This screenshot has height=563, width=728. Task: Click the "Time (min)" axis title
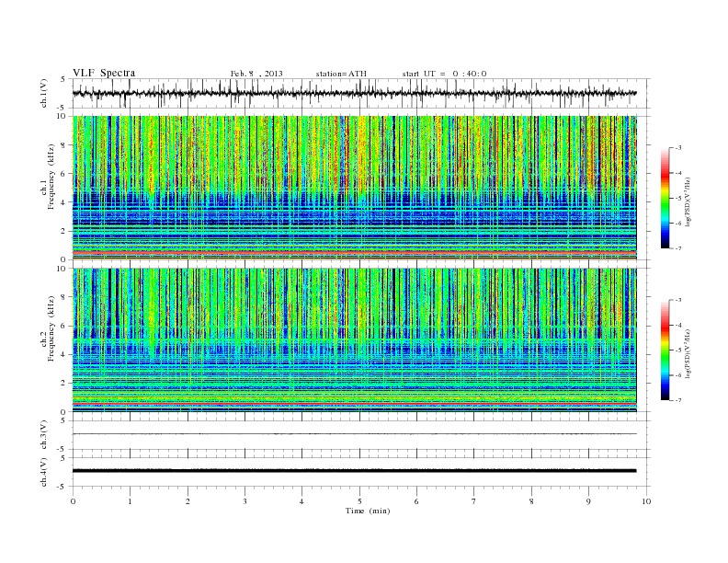[x=368, y=511]
